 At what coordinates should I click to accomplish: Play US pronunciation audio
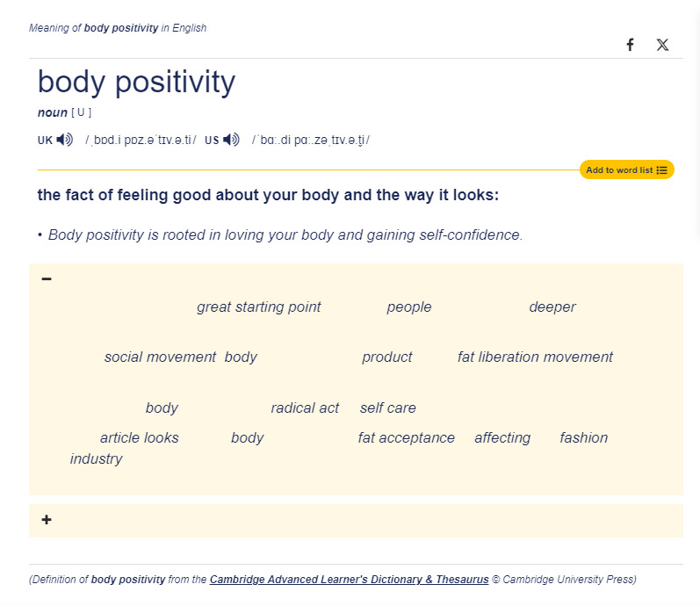tap(231, 140)
